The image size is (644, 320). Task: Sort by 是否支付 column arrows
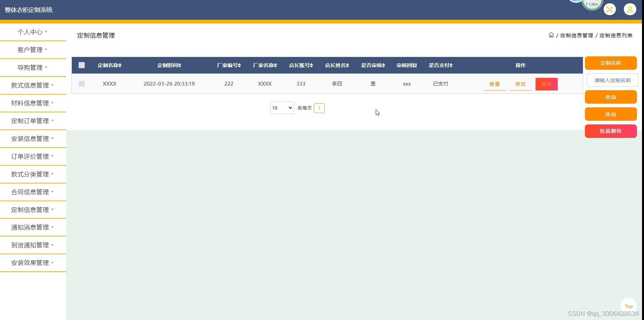tap(451, 65)
